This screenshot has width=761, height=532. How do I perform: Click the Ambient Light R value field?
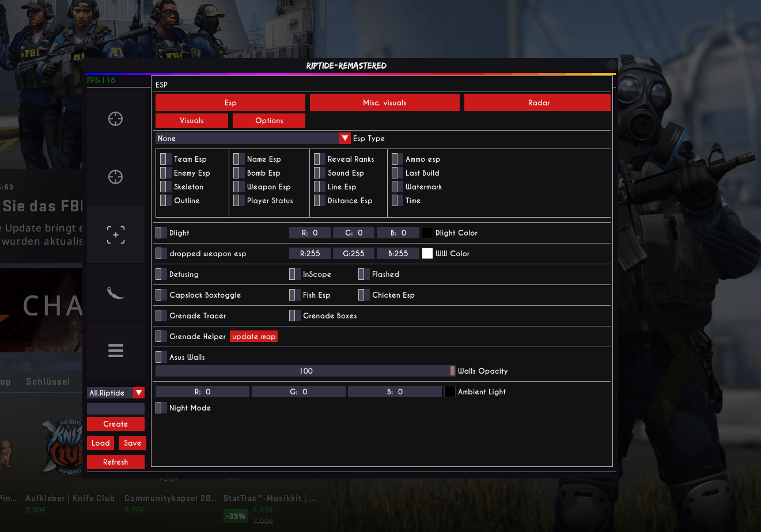coord(202,392)
